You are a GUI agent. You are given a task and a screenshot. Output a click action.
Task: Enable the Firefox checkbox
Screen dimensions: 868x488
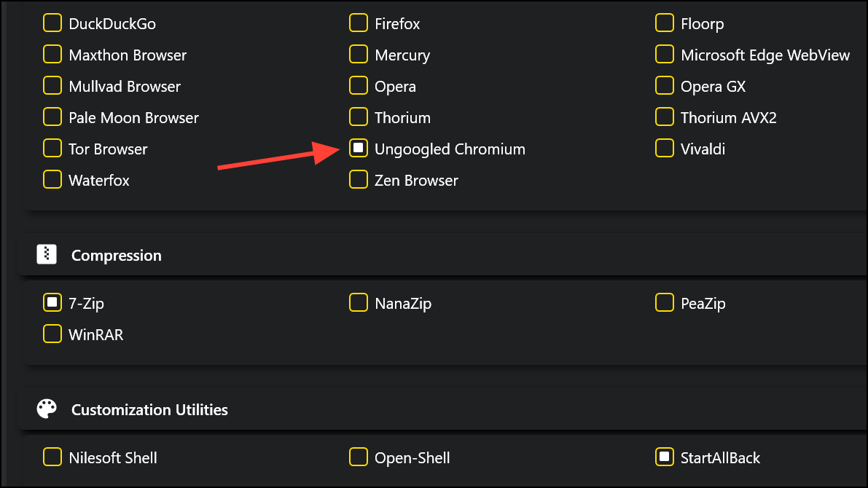[358, 23]
